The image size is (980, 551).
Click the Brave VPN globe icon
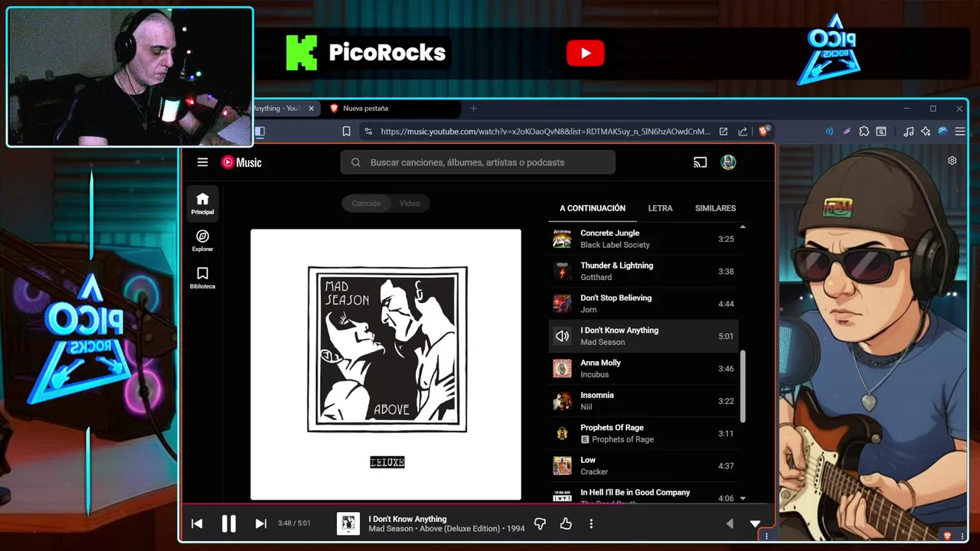[942, 132]
